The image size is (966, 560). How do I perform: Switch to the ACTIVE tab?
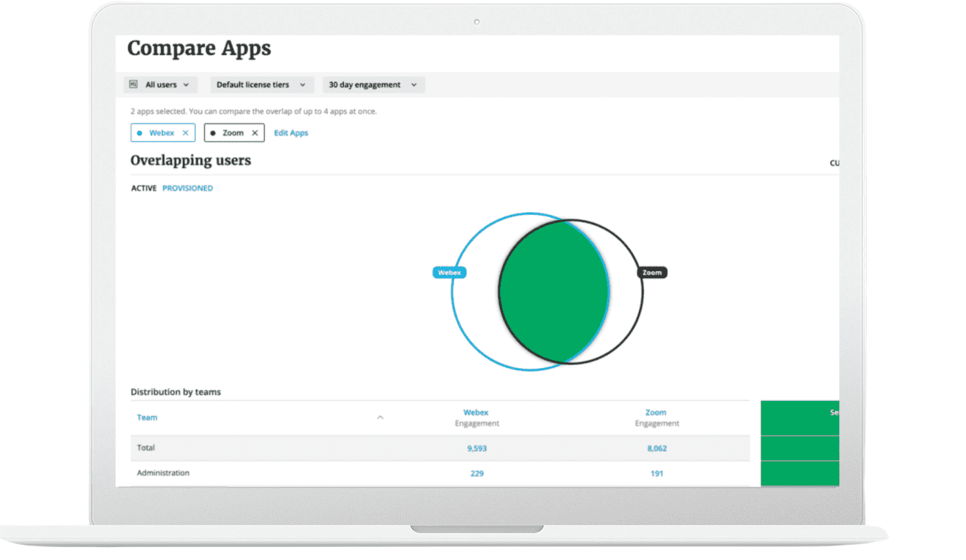[x=144, y=189]
